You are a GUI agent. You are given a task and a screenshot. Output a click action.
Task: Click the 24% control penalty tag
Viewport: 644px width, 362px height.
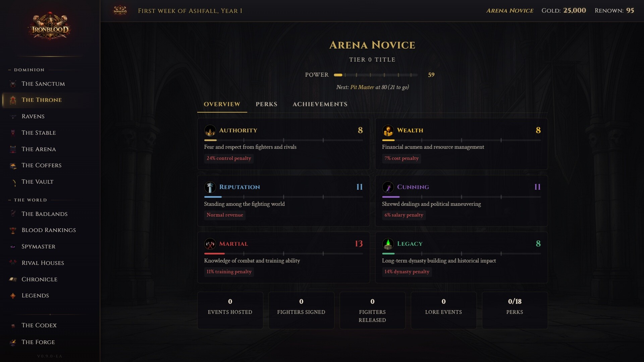(229, 158)
